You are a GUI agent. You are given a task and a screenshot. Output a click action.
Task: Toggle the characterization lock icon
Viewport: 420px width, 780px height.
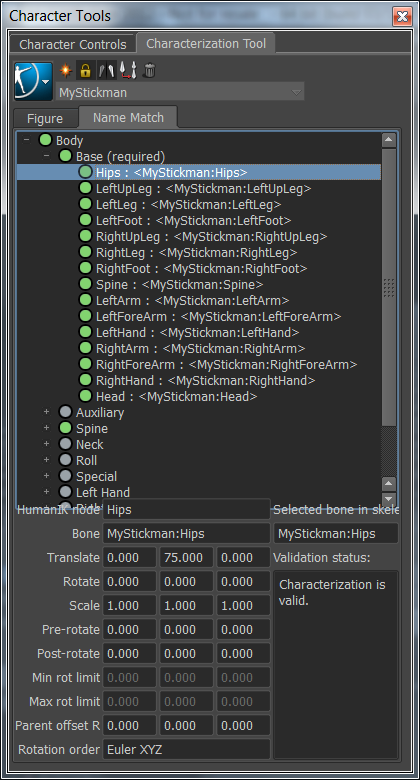(x=85, y=71)
